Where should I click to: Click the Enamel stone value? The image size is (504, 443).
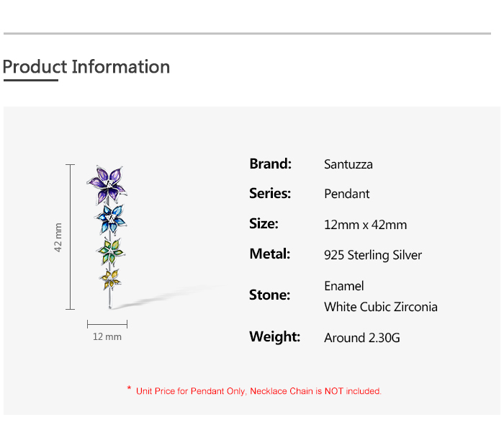[344, 286]
